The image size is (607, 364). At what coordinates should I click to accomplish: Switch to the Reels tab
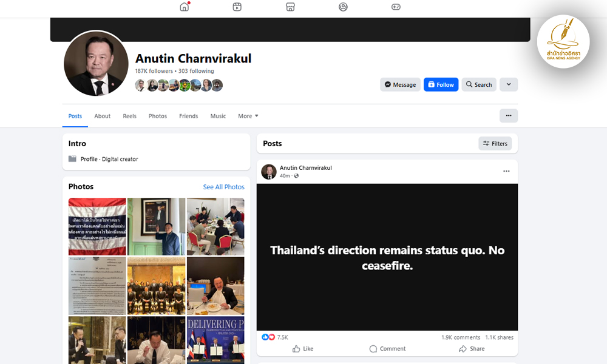pyautogui.click(x=129, y=116)
